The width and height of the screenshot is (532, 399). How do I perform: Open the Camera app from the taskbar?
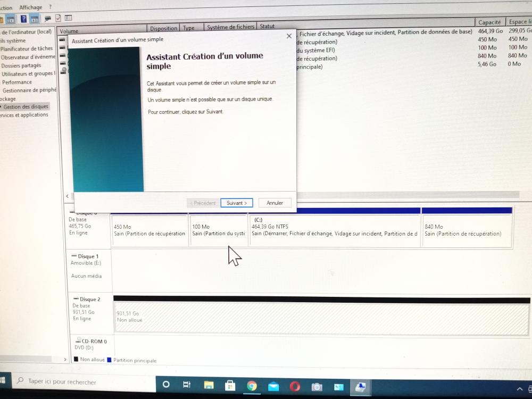coord(317,387)
